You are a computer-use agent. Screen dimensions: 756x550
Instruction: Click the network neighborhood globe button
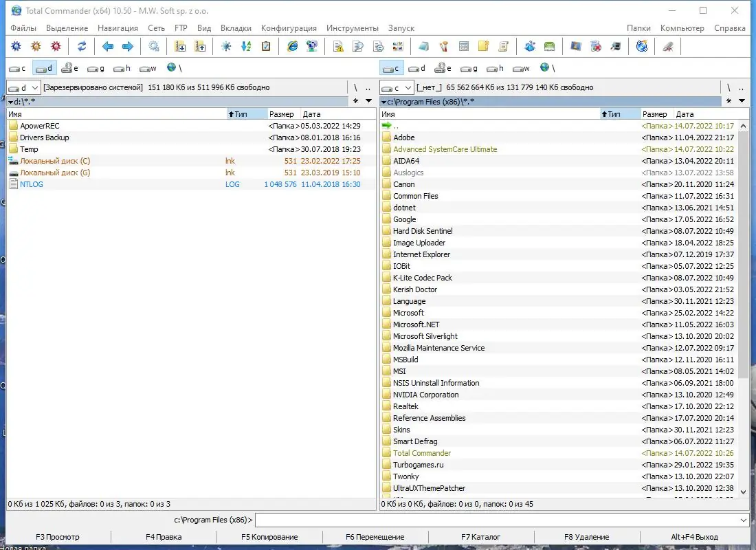pyautogui.click(x=171, y=67)
